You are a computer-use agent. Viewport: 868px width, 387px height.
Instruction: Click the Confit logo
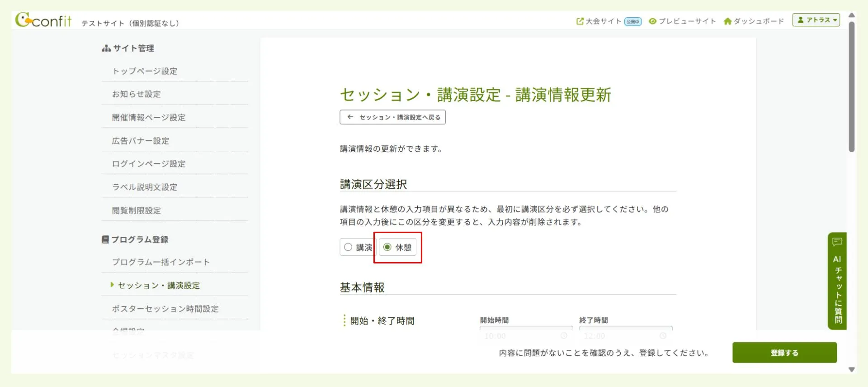tap(43, 20)
